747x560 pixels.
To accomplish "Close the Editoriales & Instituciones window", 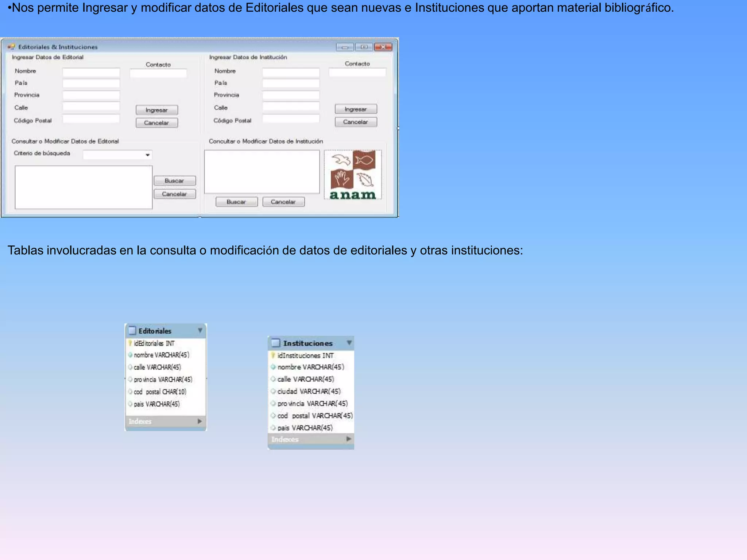I will click(x=383, y=47).
